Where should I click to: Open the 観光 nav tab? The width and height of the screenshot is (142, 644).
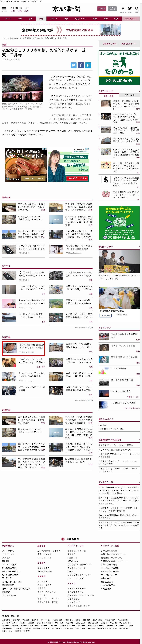click(41, 19)
